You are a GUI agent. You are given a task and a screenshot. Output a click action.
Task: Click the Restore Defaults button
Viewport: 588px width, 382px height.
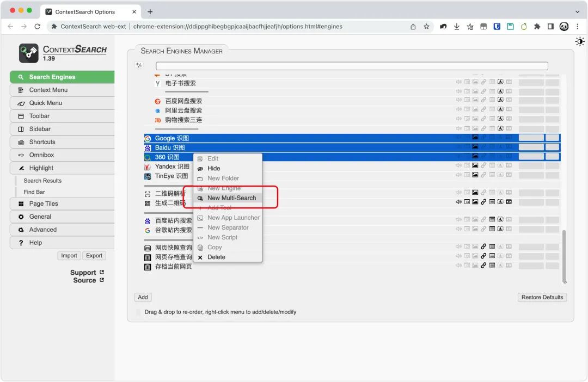tap(542, 297)
